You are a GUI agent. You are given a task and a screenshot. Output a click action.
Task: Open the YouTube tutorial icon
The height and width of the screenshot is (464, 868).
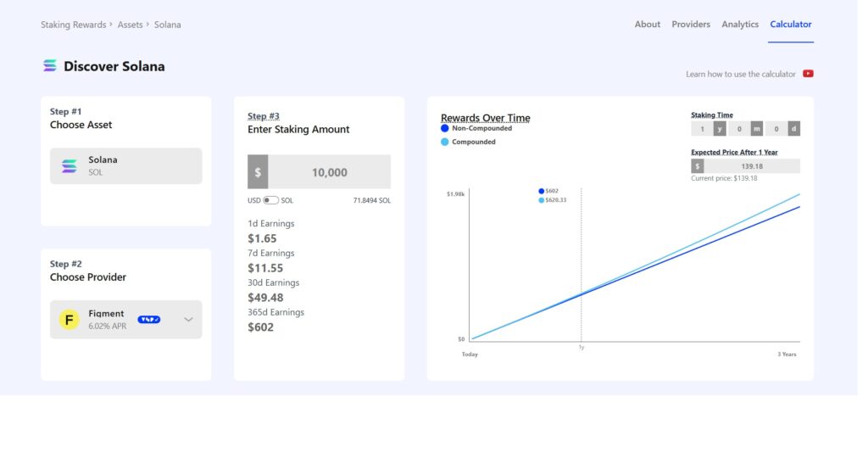(x=808, y=74)
